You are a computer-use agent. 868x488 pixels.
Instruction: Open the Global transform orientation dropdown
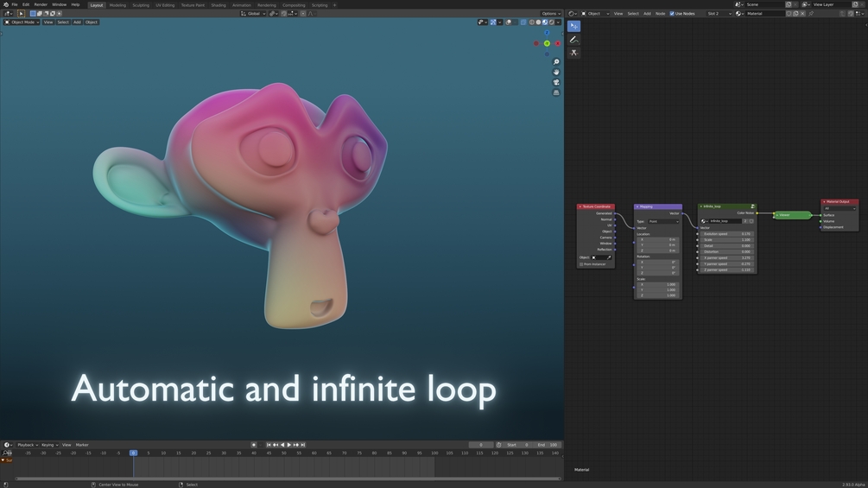point(253,13)
